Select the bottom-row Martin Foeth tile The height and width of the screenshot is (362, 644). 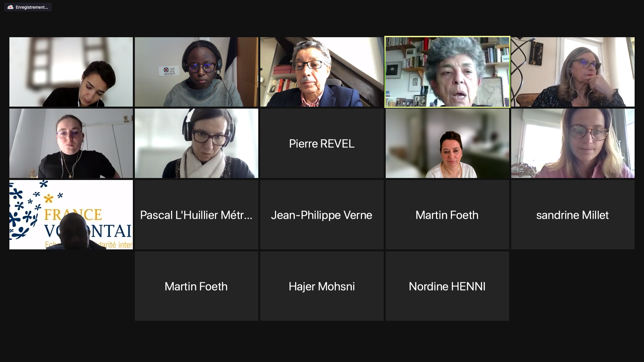[196, 286]
